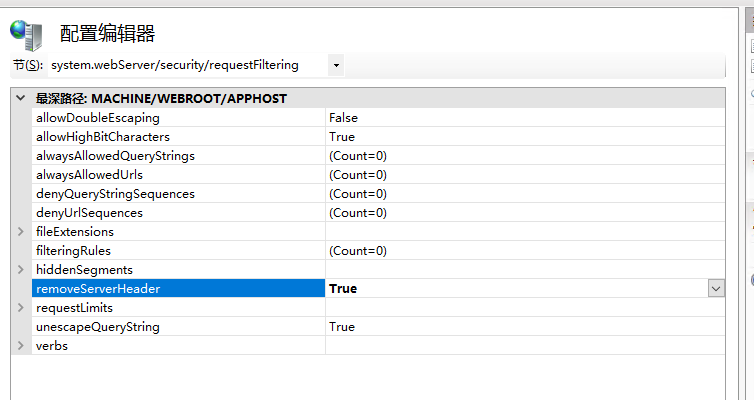Expand the hiddenSegments node
Image resolution: width=754 pixels, height=400 pixels.
pos(21,269)
